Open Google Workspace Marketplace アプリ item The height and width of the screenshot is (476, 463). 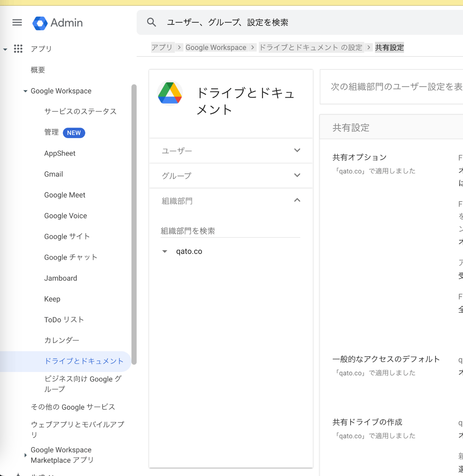(x=62, y=455)
